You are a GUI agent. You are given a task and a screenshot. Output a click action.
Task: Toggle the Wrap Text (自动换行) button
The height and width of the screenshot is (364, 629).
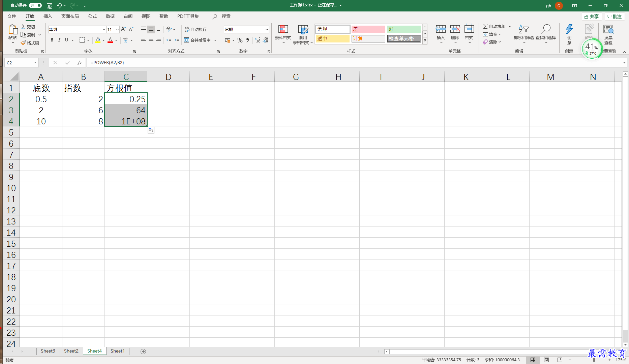coord(196,30)
